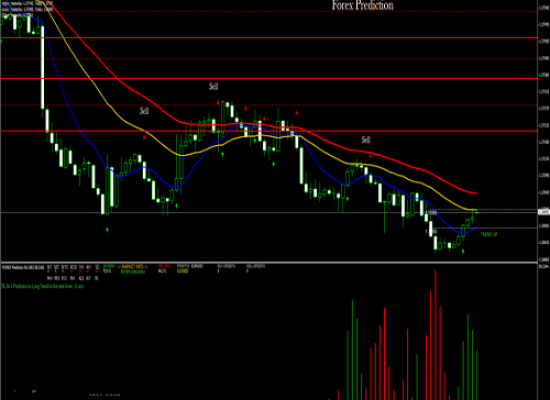This screenshot has height=400, width=550.
Task: Click the green up arrow under the latest candles
Action: 463,251
